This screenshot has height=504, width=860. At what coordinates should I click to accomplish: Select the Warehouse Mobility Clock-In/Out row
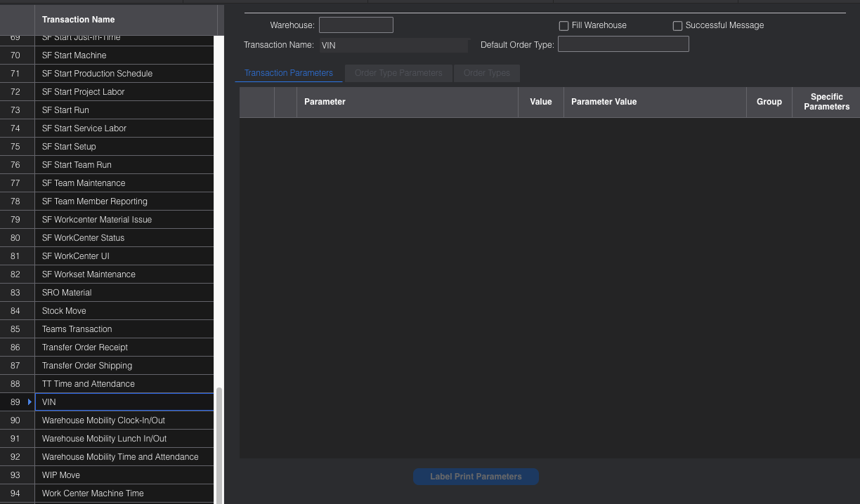click(x=124, y=420)
